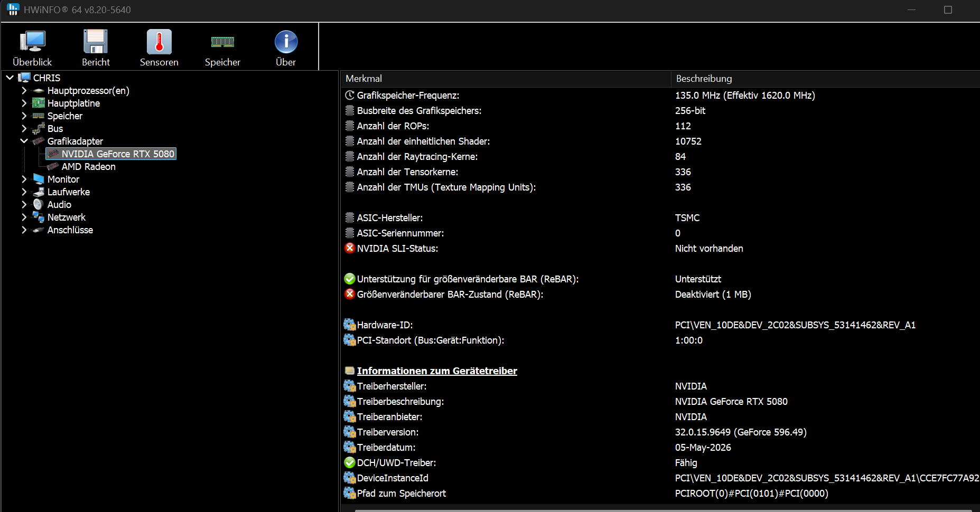Expand the Hauptprozessor(en) node
This screenshot has height=512, width=980.
point(24,90)
